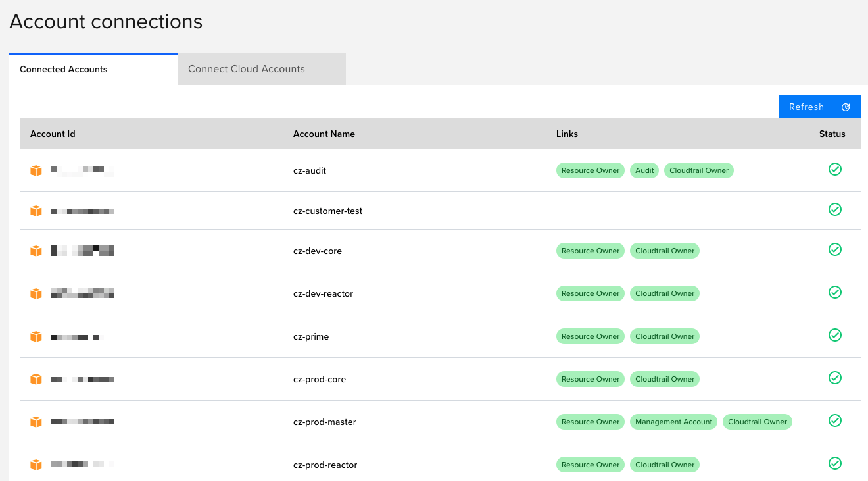The height and width of the screenshot is (481, 868).
Task: Click the status checkmark for cz-dev-core
Action: coord(835,249)
